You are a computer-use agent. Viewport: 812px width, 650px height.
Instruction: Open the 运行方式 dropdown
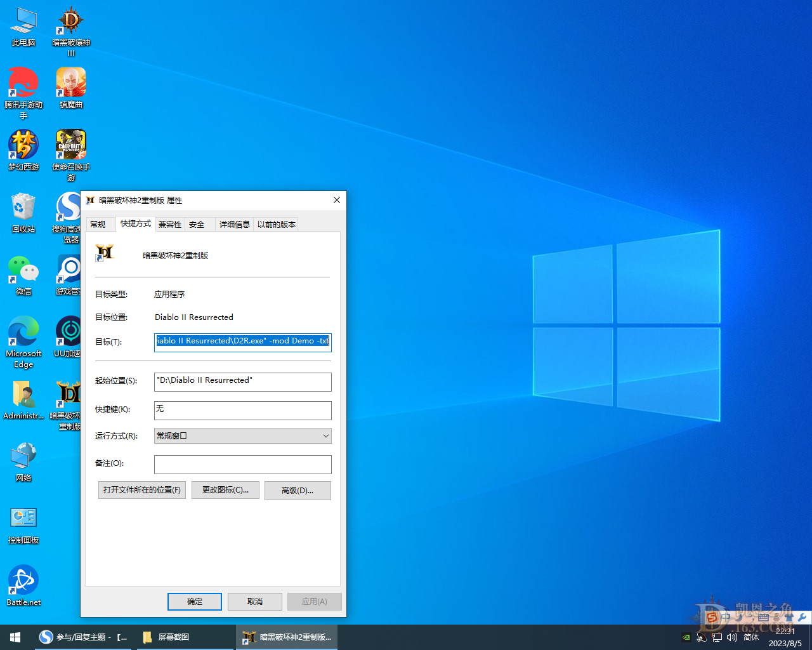pyautogui.click(x=243, y=436)
